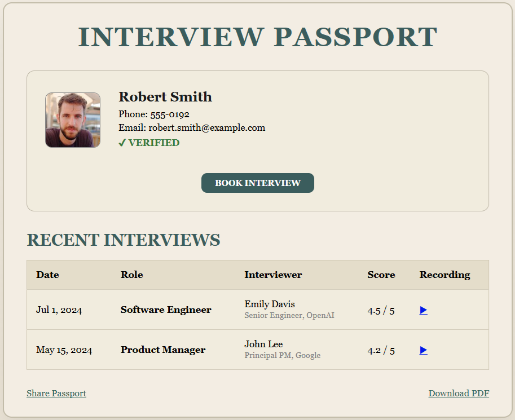Screen dimensions: 515x420
Task: Click the 4.5 / 5 score
Action: tap(381, 310)
